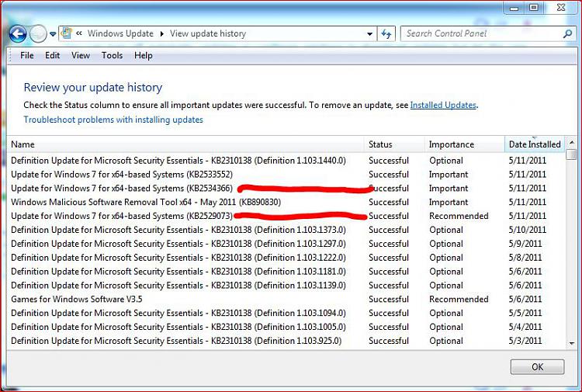
Task: Select Definition 1.103.1139.0 update row
Action: point(286,285)
